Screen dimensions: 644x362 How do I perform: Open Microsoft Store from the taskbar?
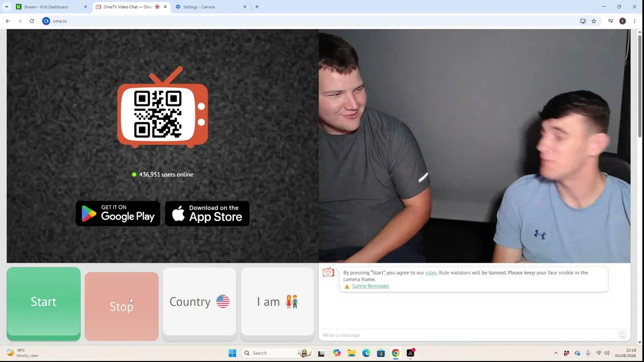point(381,353)
